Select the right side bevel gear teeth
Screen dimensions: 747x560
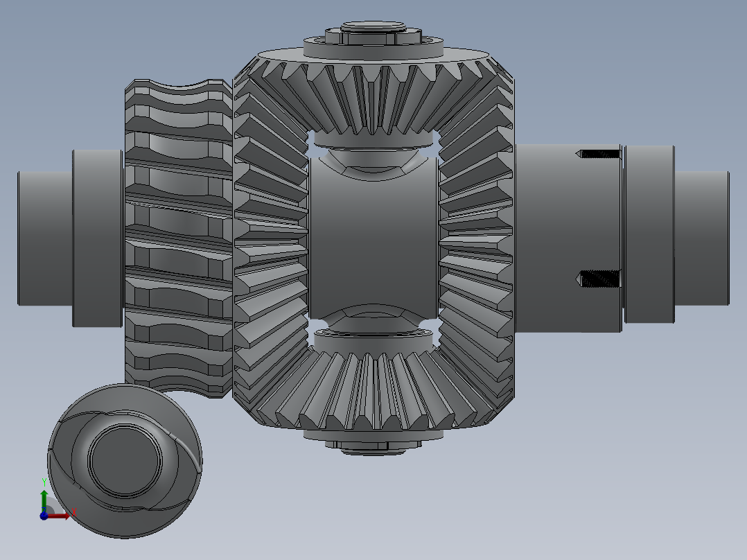pos(477,238)
